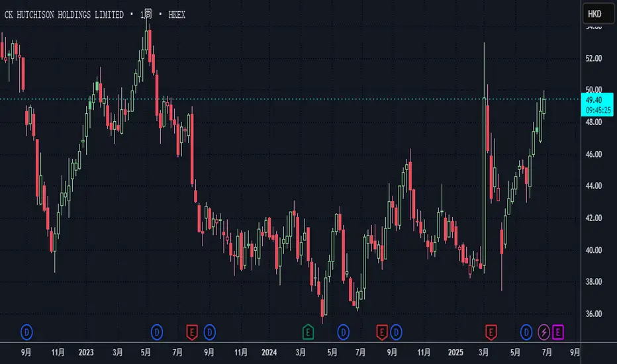Viewport: 617px width, 364px height.
Task: Open dividend D marker above 9月 2023
Action: coord(209,332)
